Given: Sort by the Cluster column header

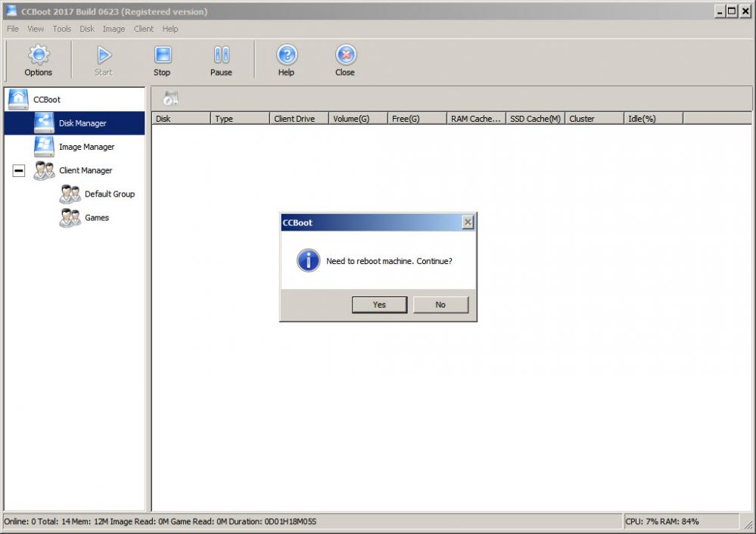Looking at the screenshot, I should tap(595, 119).
